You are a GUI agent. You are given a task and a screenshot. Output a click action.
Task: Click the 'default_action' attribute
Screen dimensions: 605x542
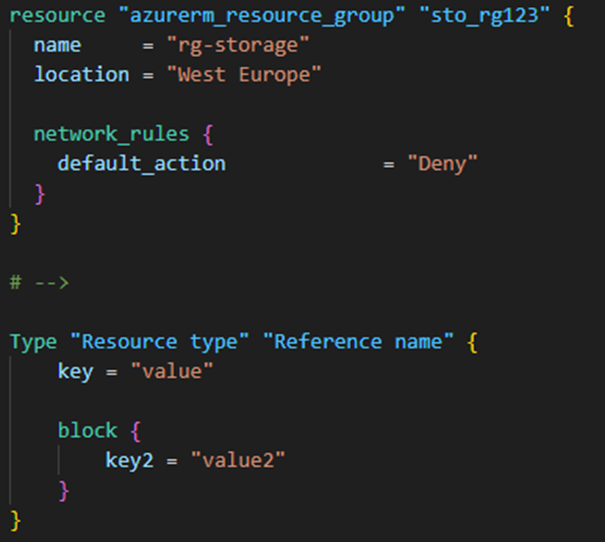tap(142, 164)
